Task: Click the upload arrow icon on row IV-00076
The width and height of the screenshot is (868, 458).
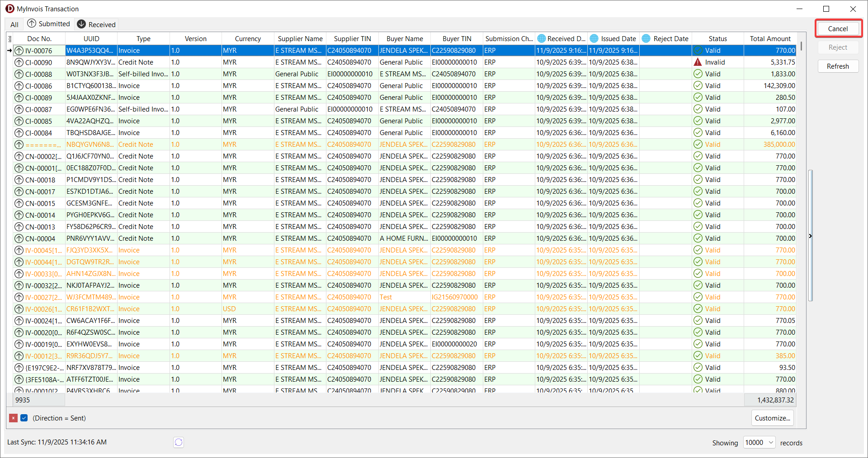Action: (x=19, y=51)
